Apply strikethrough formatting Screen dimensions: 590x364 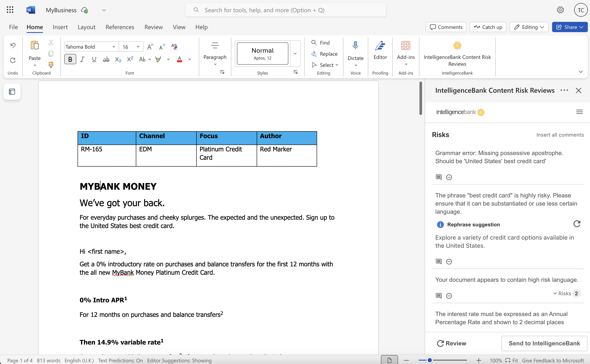106,59
